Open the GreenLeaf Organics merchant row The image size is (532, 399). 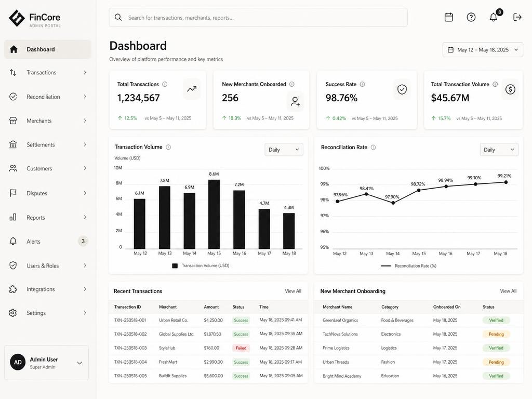[x=419, y=320]
